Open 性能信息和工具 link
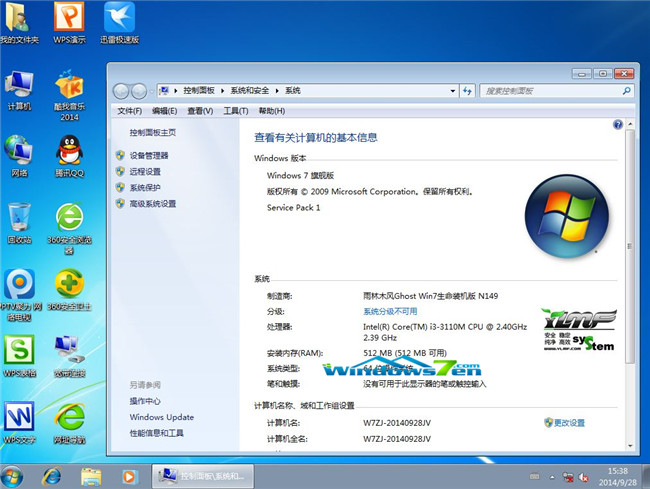This screenshot has width=650, height=489. 157,433
